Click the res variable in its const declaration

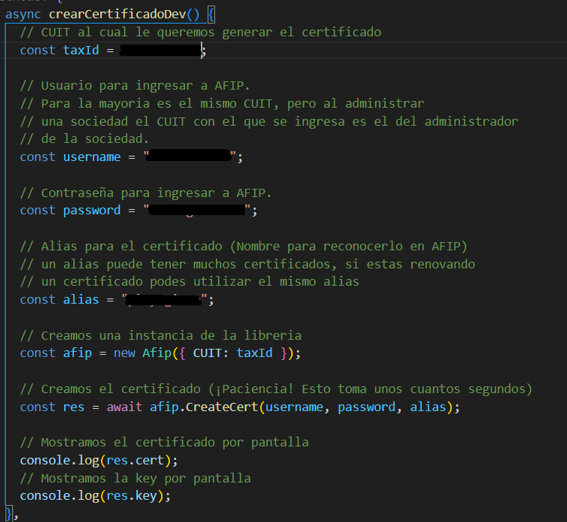click(x=74, y=407)
